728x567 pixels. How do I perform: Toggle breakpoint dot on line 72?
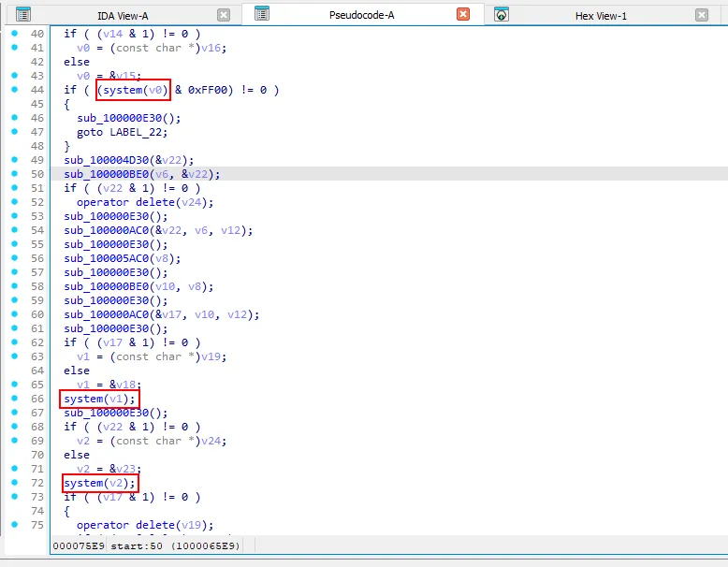tap(14, 483)
